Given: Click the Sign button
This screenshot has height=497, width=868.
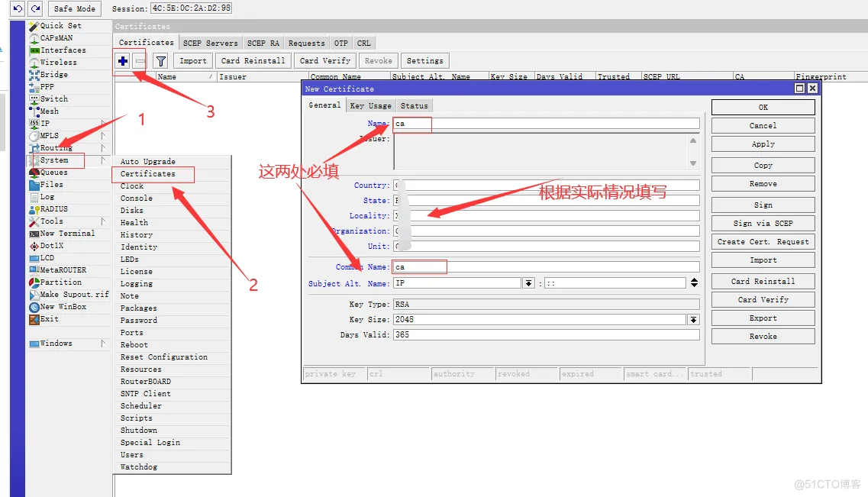Looking at the screenshot, I should [763, 205].
